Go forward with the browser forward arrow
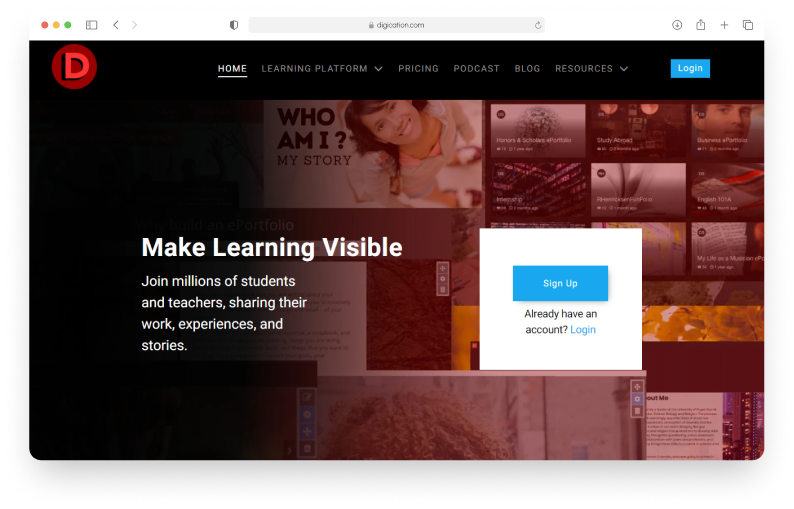This screenshot has width=794, height=509. click(x=134, y=25)
